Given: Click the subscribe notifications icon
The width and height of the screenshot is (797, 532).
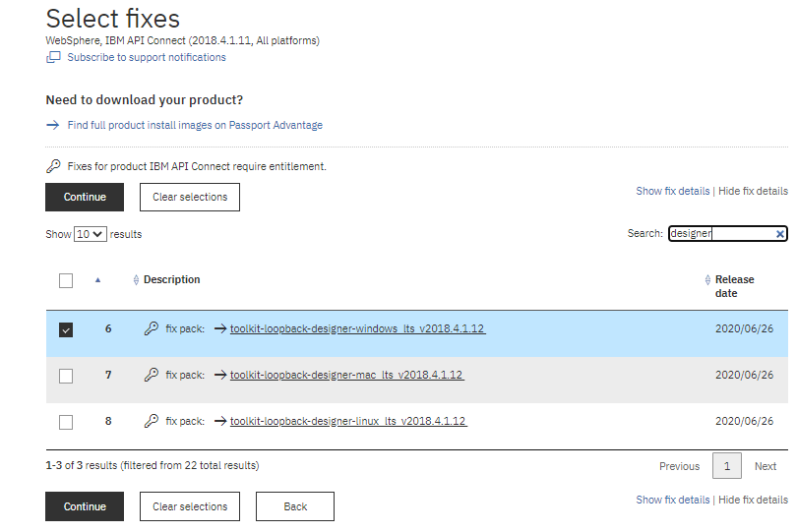Looking at the screenshot, I should tap(53, 58).
